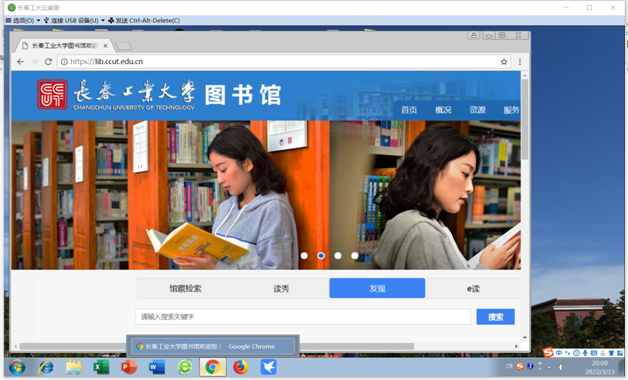Close the 长春工业大学图书馆 browser tab
Image resolution: width=628 pixels, height=380 pixels.
pos(105,46)
